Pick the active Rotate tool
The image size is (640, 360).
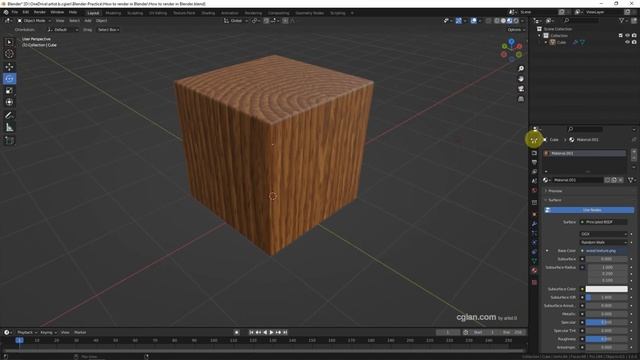(9, 79)
